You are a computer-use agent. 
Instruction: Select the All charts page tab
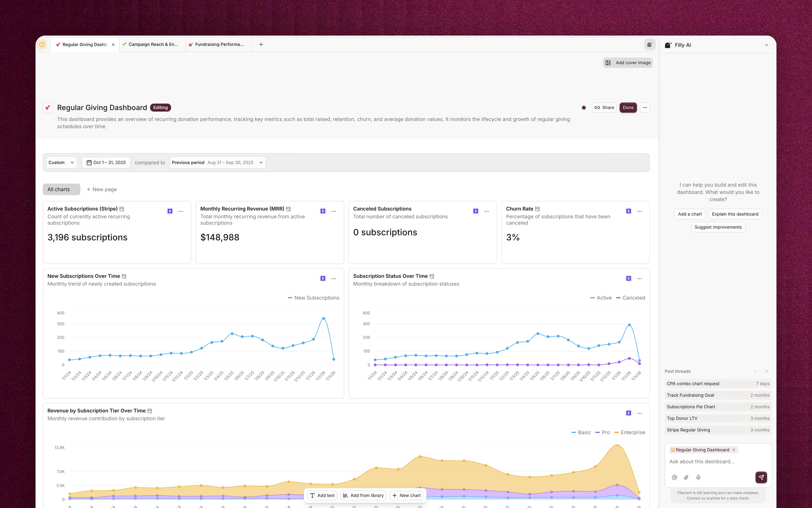(61, 189)
